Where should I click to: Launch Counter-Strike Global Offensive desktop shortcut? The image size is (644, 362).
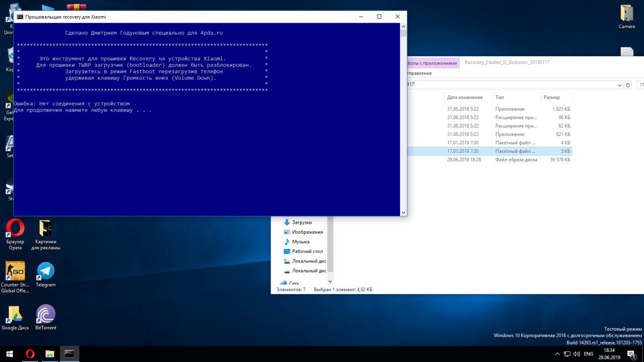[15, 277]
